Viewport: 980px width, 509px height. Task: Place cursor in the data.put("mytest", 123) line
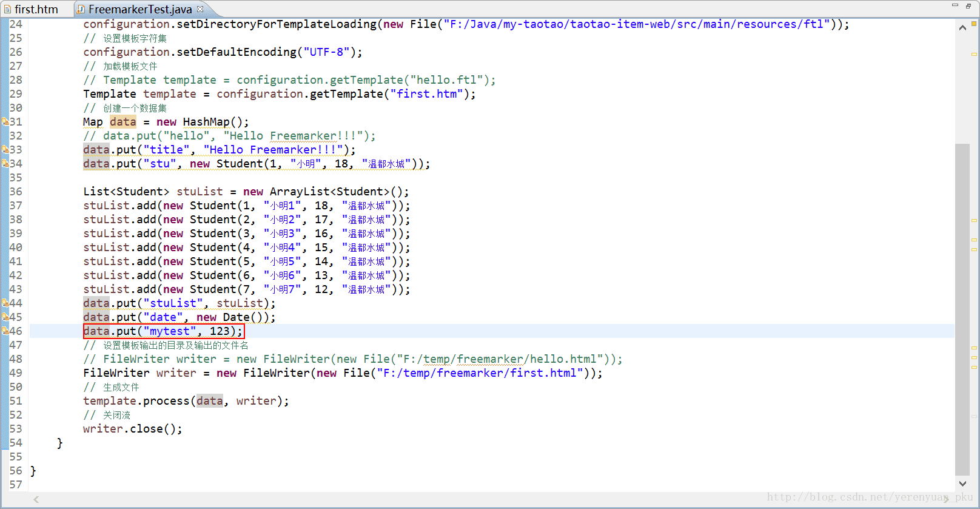click(164, 331)
